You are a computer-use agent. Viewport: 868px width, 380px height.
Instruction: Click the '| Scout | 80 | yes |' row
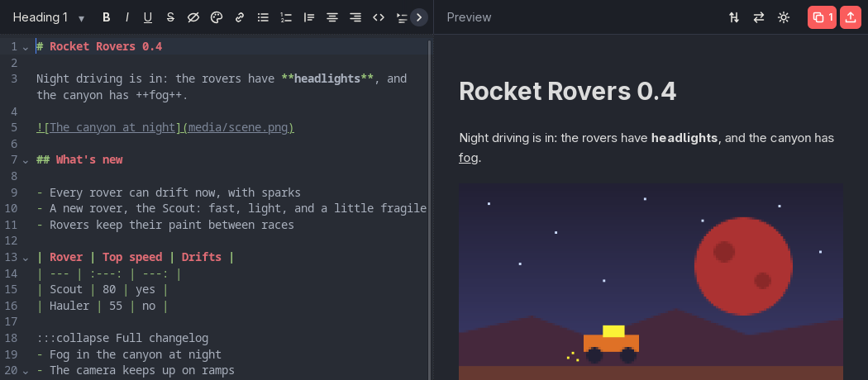(103, 289)
